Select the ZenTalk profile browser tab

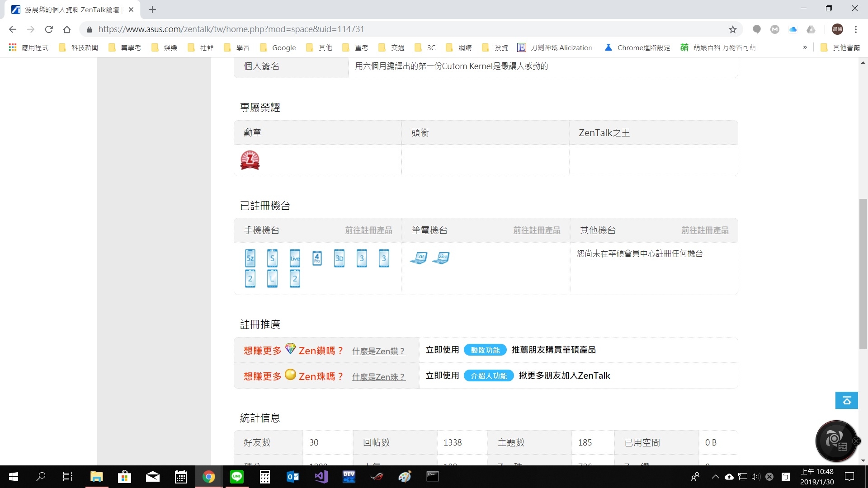[x=72, y=9]
